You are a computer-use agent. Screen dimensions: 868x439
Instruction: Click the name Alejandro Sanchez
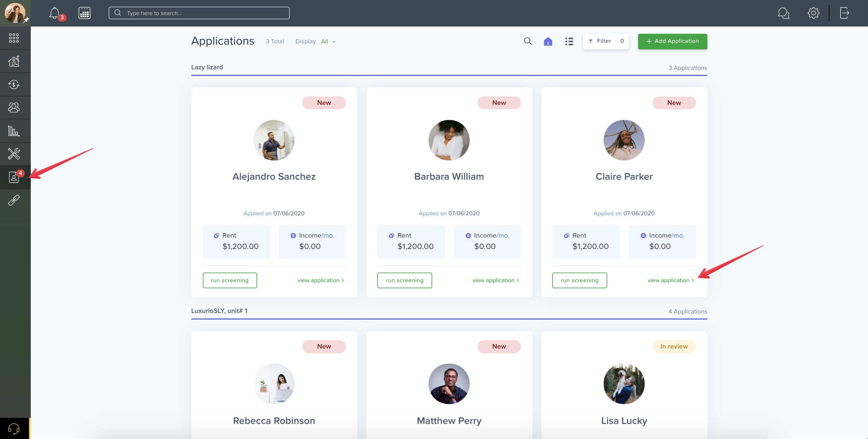click(x=274, y=176)
